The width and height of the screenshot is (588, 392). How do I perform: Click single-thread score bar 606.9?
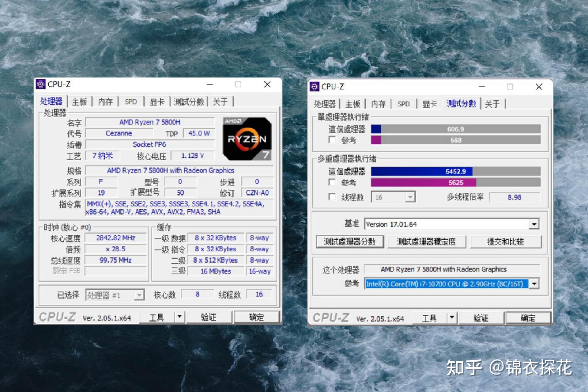(456, 129)
